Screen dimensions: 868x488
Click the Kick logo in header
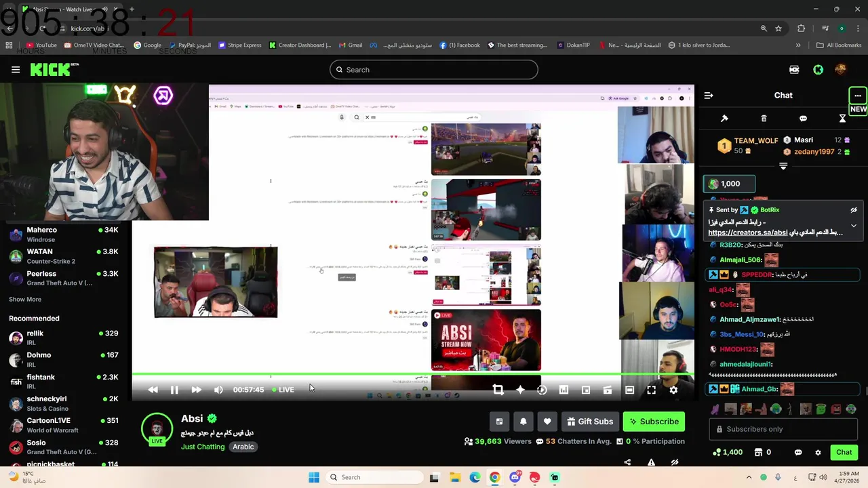coord(54,69)
